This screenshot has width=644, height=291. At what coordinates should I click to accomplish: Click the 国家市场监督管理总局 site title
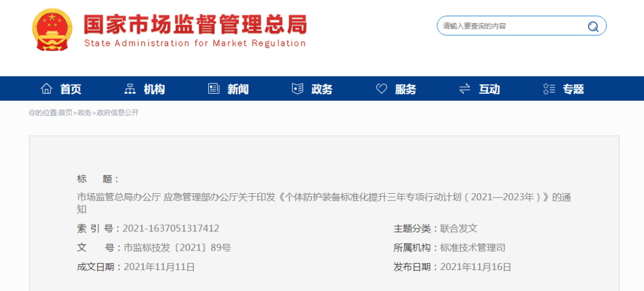(x=195, y=24)
